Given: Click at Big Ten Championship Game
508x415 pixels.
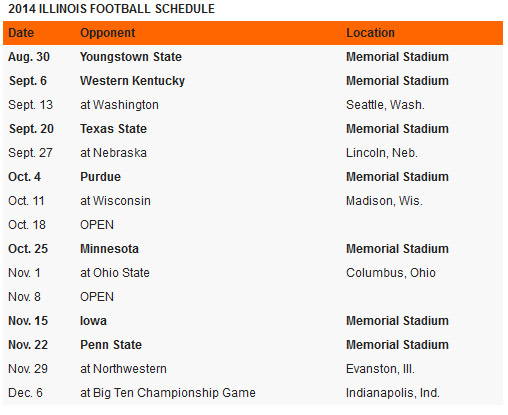Looking at the screenshot, I should (168, 393).
